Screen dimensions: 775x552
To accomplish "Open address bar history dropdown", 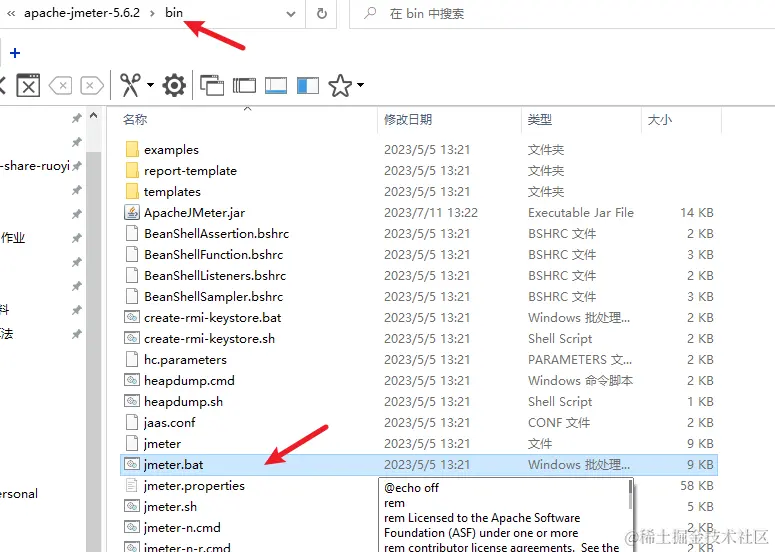I will (x=291, y=14).
